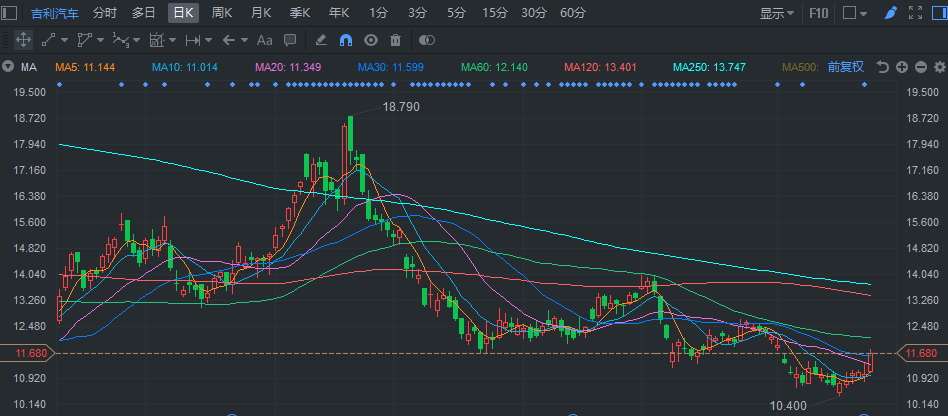Select the measurement ruler chart tool
Viewport: 948px width, 416px height.
[x=157, y=41]
